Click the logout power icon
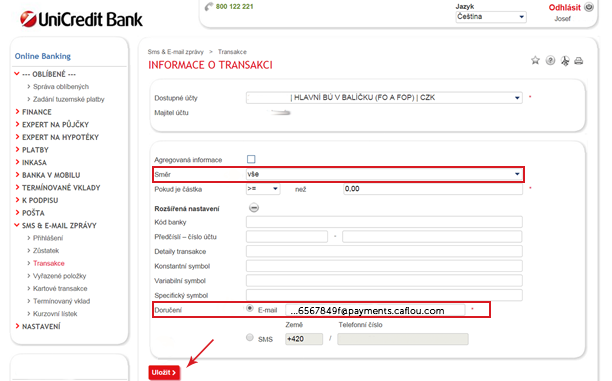Viewport: 612px width, 381px height. pos(589,7)
